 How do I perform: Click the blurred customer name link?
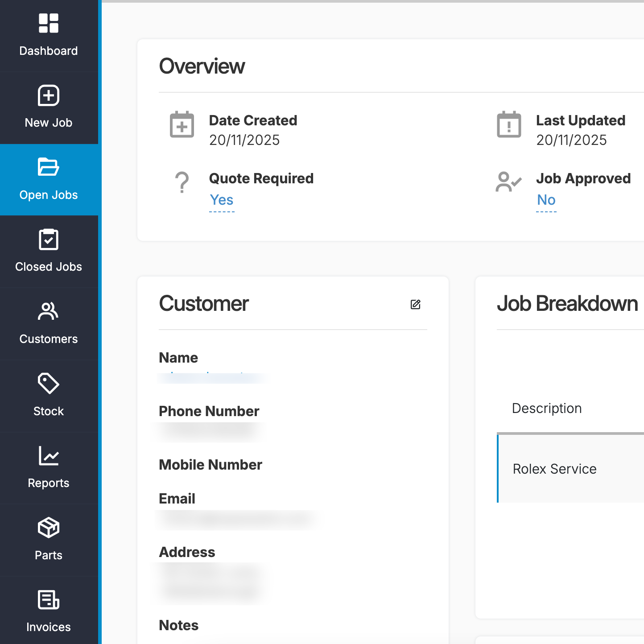(x=210, y=377)
